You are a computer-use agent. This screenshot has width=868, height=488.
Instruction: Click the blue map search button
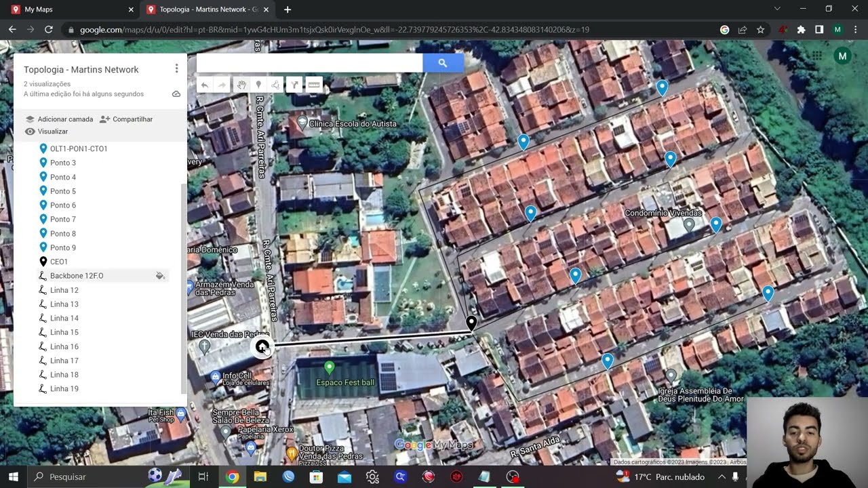pos(443,63)
